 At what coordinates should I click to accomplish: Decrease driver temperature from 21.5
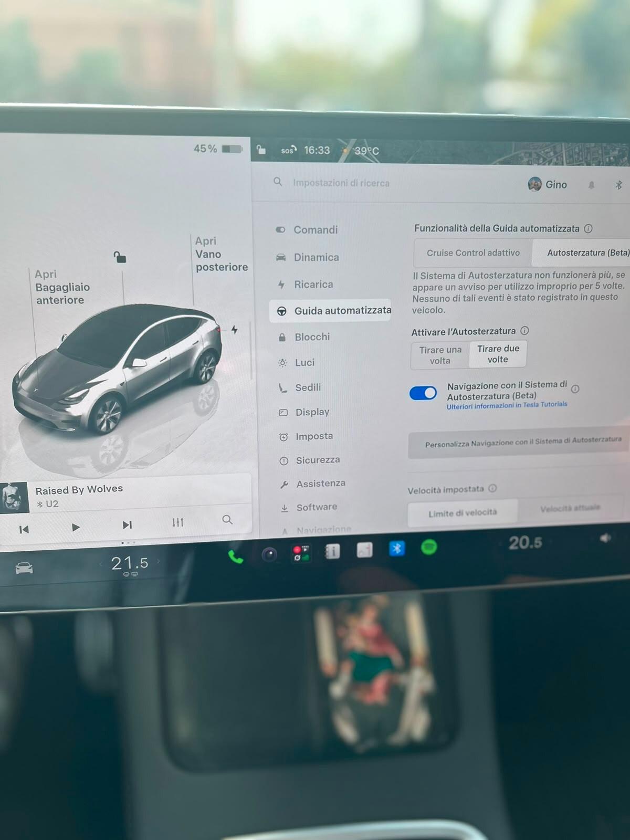point(100,564)
